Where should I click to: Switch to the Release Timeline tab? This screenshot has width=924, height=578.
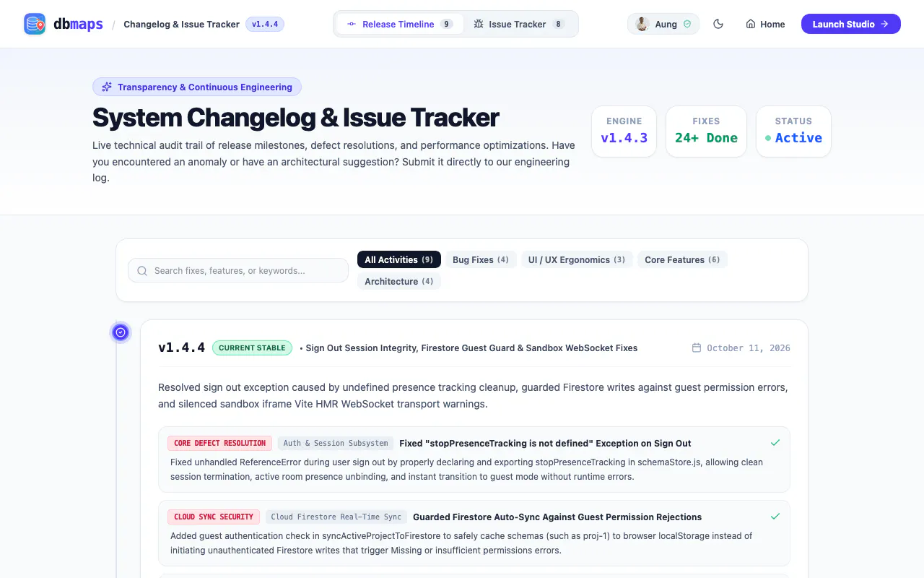pyautogui.click(x=400, y=24)
